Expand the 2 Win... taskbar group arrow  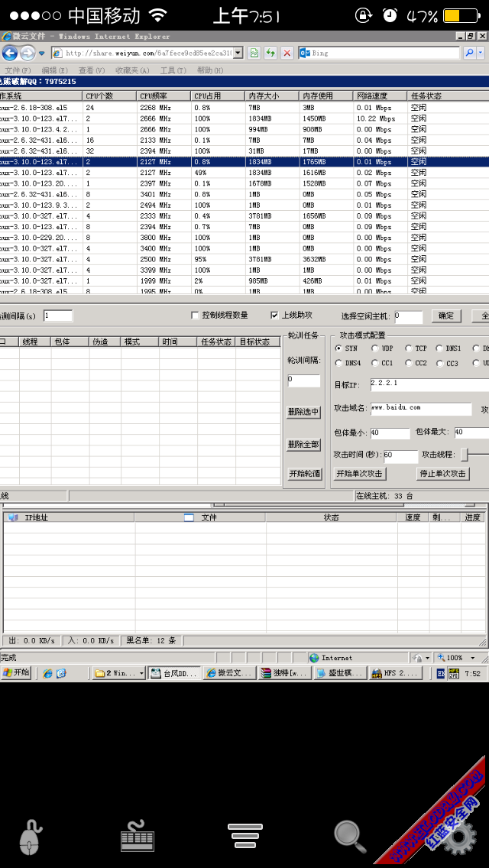click(141, 673)
